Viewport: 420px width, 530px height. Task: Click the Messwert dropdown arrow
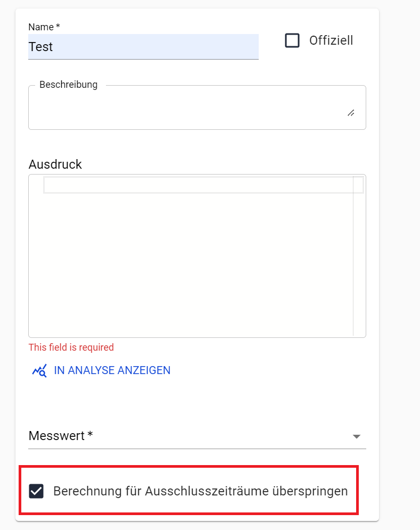coord(356,436)
